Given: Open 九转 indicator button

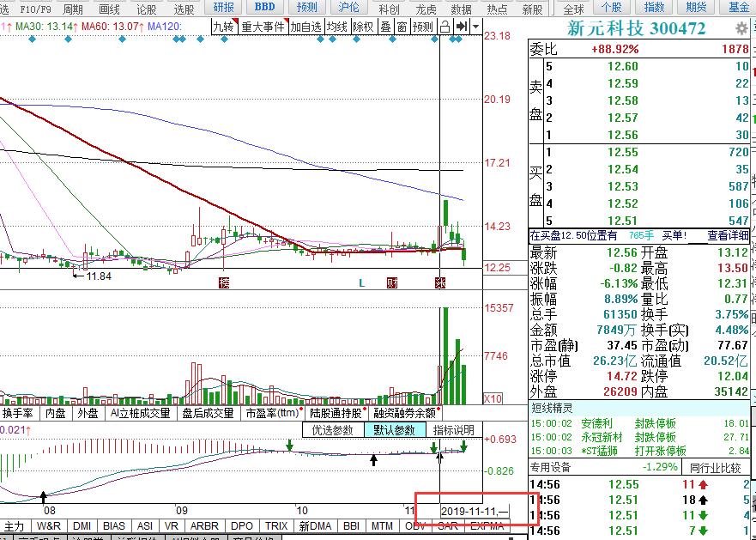Looking at the screenshot, I should coord(223,27).
